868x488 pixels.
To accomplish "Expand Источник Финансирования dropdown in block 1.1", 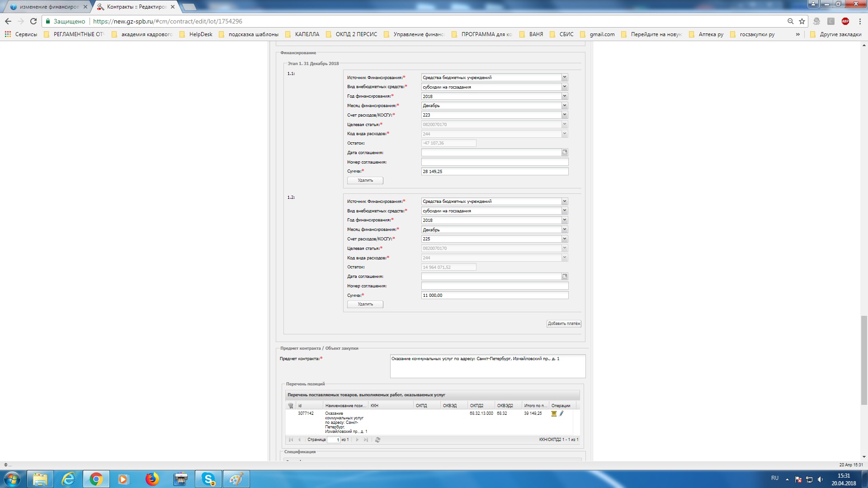I will (x=564, y=77).
